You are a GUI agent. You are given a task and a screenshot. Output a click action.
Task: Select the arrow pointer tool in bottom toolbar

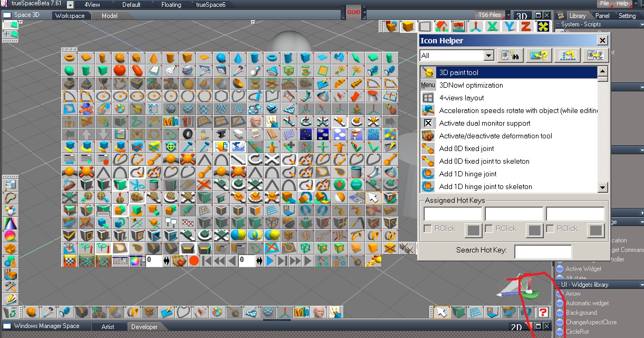(x=442, y=313)
